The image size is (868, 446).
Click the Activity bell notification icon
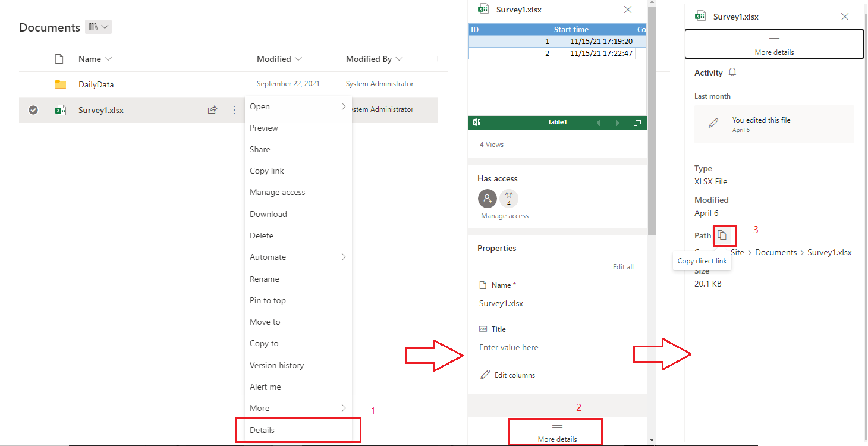[732, 73]
